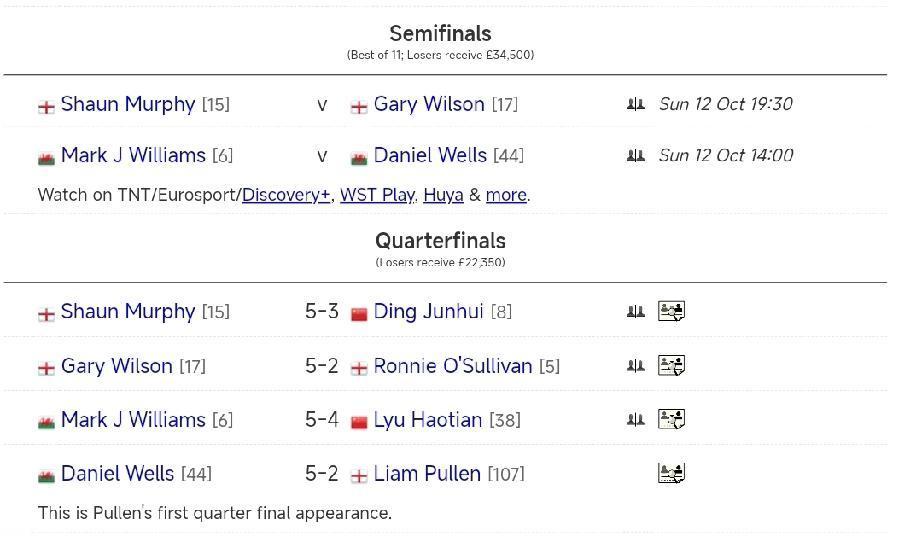The width and height of the screenshot is (922, 540).
Task: Open Ronnie O'Sullivan player page
Action: point(452,366)
